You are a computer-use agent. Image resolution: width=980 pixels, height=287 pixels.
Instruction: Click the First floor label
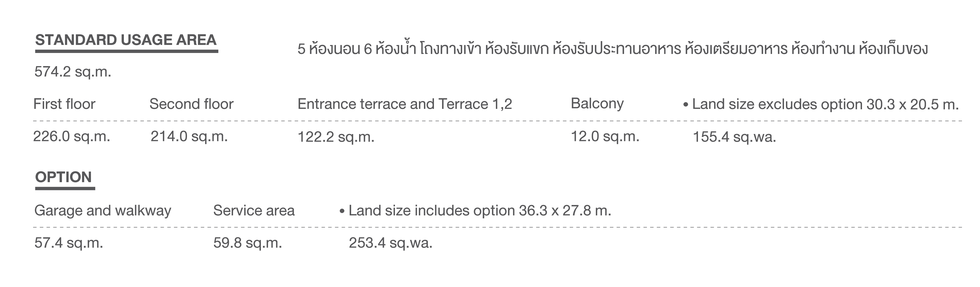[64, 104]
